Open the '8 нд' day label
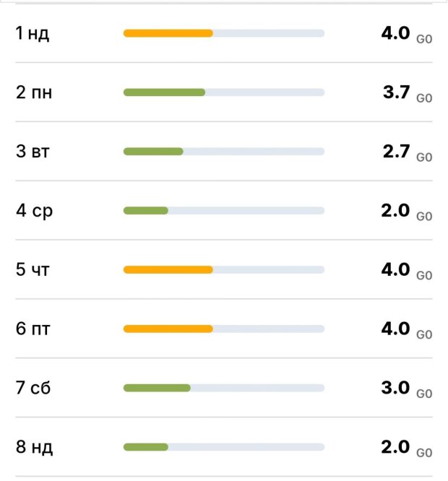Screen dimensions: 448x481 tap(34, 448)
